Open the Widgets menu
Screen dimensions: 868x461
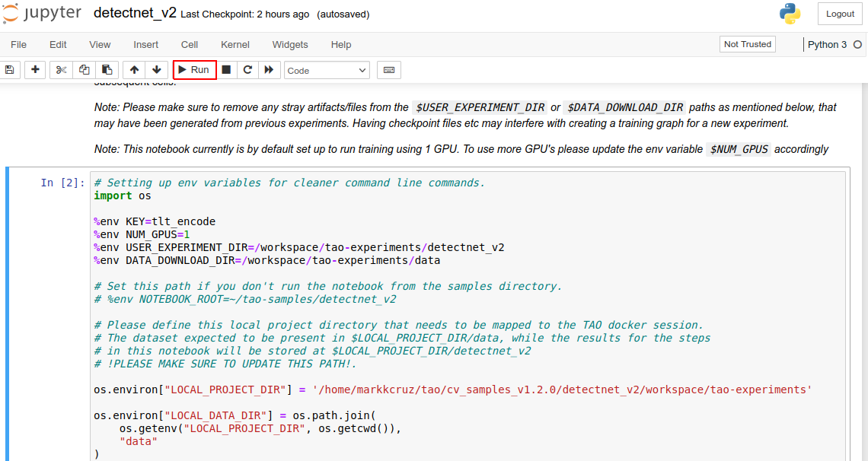coord(290,45)
